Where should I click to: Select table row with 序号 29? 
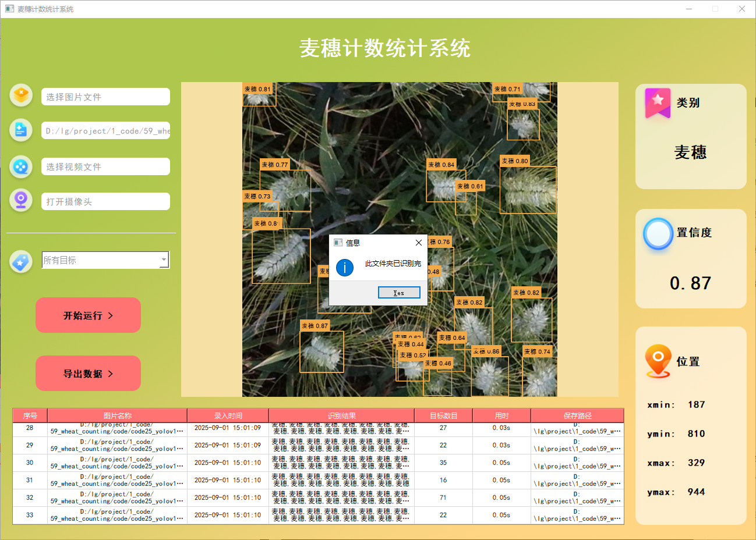[318, 445]
